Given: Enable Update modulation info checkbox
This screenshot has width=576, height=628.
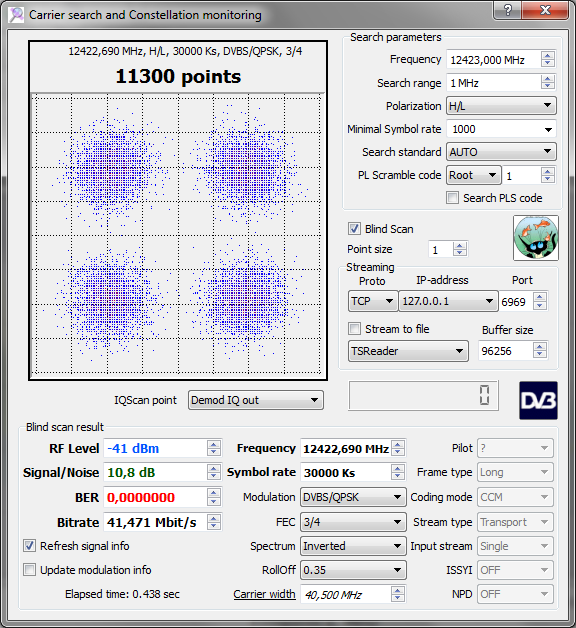Looking at the screenshot, I should tap(29, 570).
